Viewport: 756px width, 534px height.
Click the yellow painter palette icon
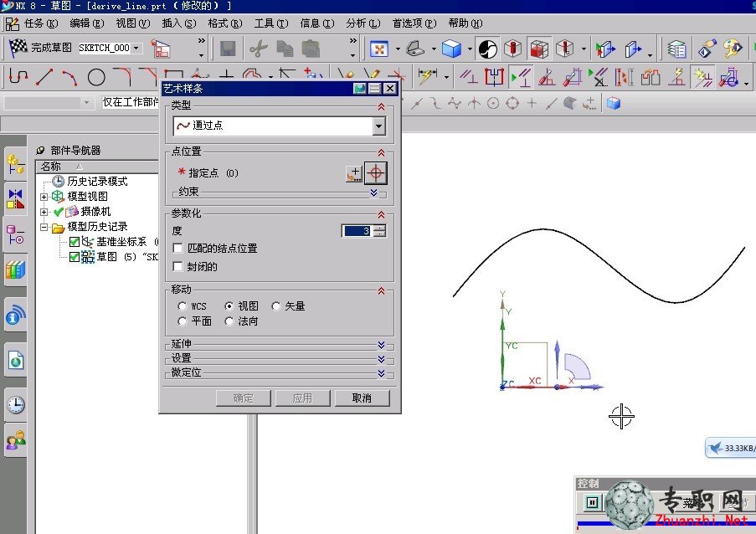[733, 49]
